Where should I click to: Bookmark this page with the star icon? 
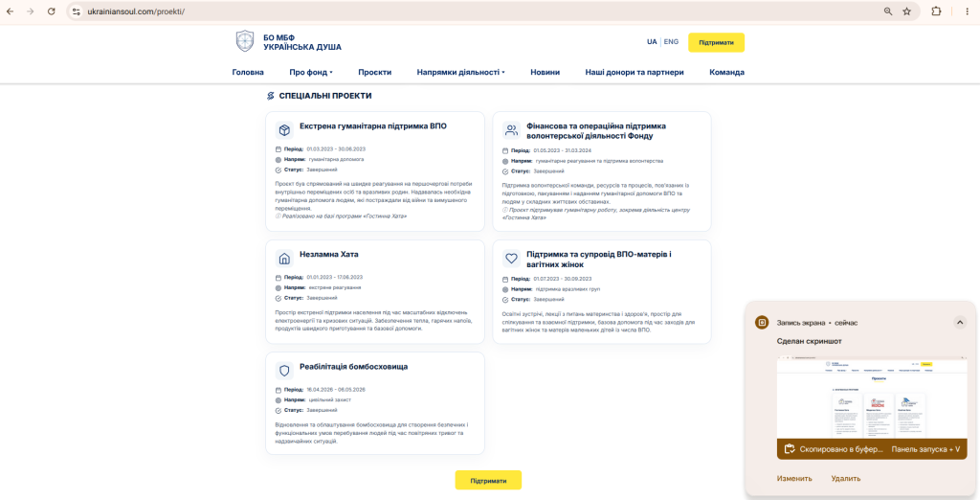pos(906,11)
